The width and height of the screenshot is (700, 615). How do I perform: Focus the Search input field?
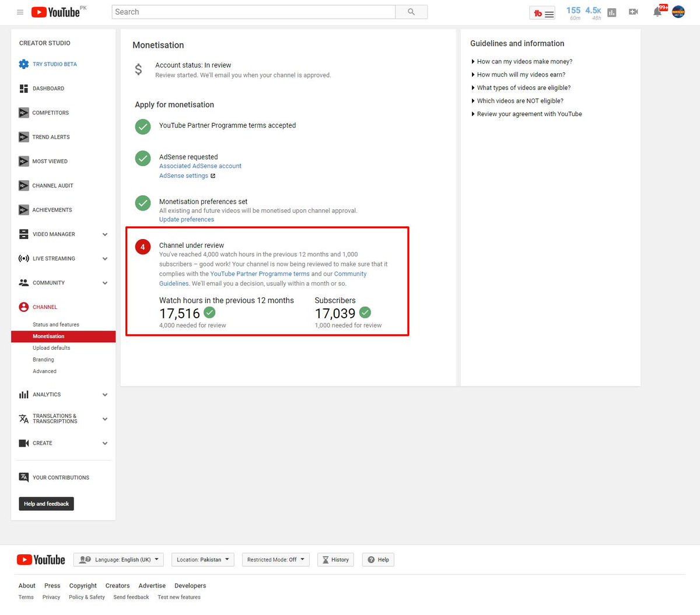[253, 12]
